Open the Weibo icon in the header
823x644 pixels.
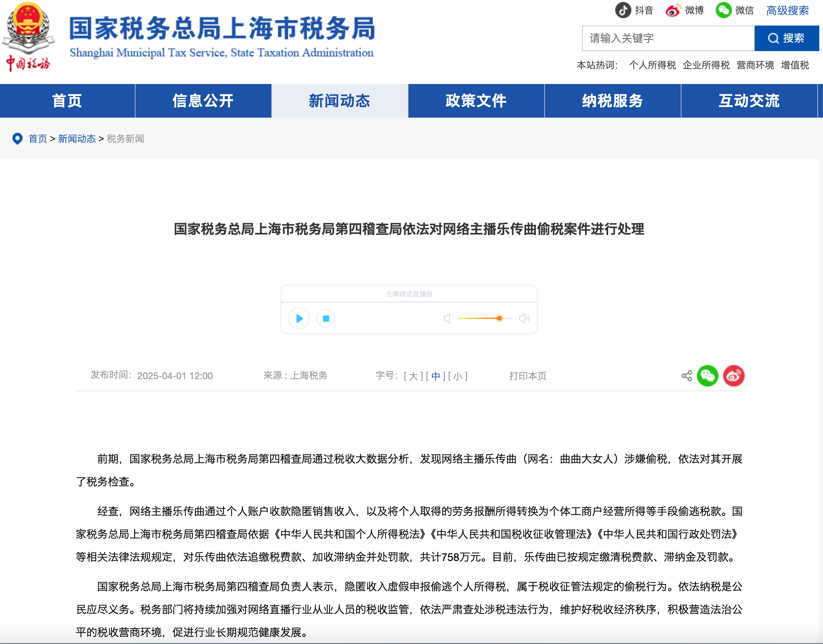click(x=674, y=10)
